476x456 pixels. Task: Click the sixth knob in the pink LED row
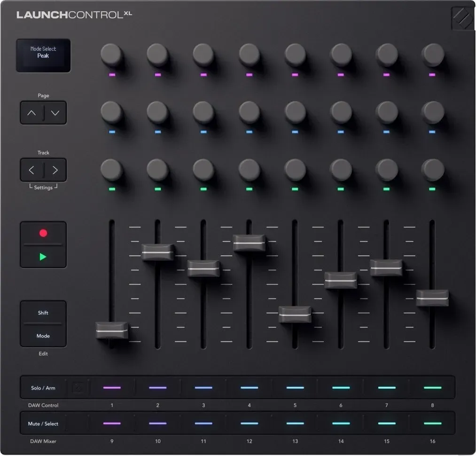pos(341,55)
